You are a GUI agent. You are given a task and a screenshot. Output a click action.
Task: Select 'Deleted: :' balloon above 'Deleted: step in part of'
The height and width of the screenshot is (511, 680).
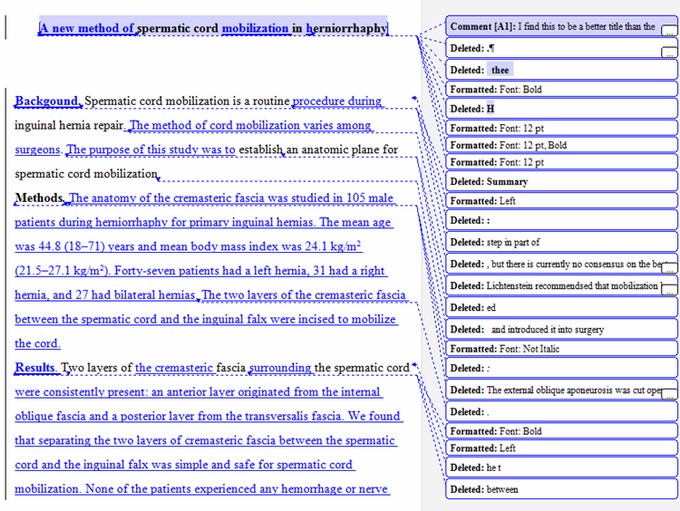point(561,220)
